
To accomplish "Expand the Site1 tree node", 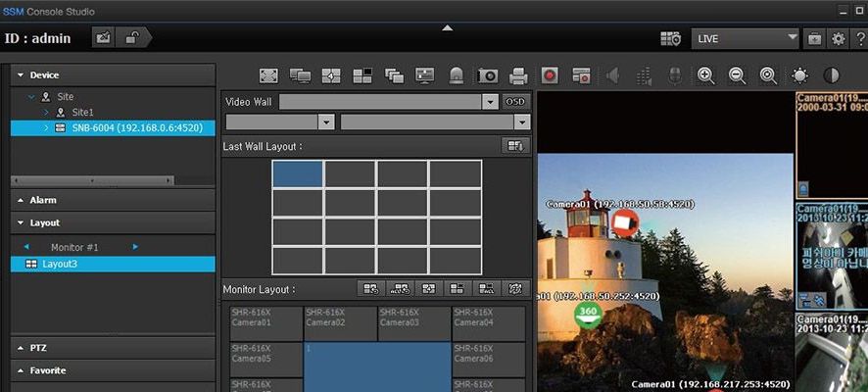I will coord(46,113).
